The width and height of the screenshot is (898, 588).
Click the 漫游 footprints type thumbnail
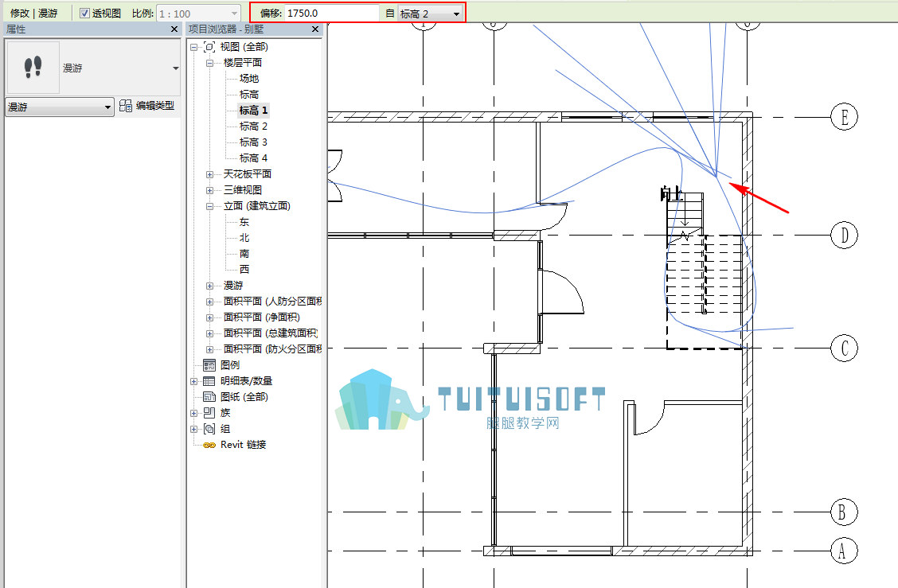(x=33, y=68)
